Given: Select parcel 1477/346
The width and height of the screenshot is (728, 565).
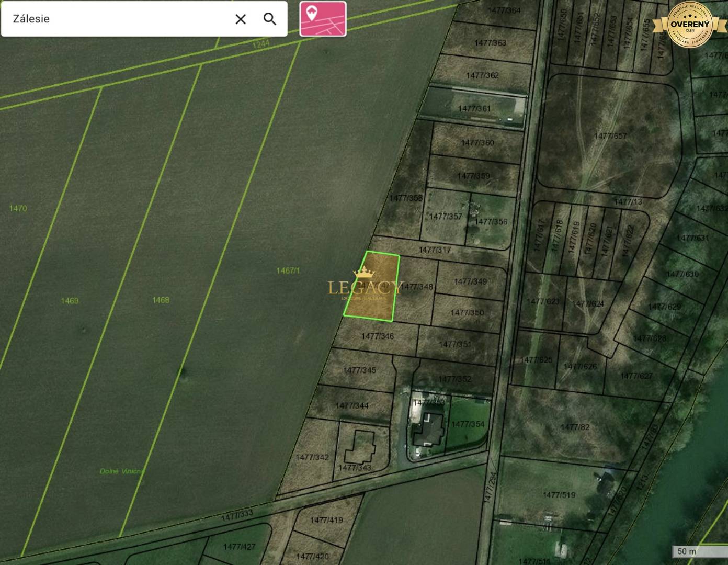Looking at the screenshot, I should coord(378,336).
